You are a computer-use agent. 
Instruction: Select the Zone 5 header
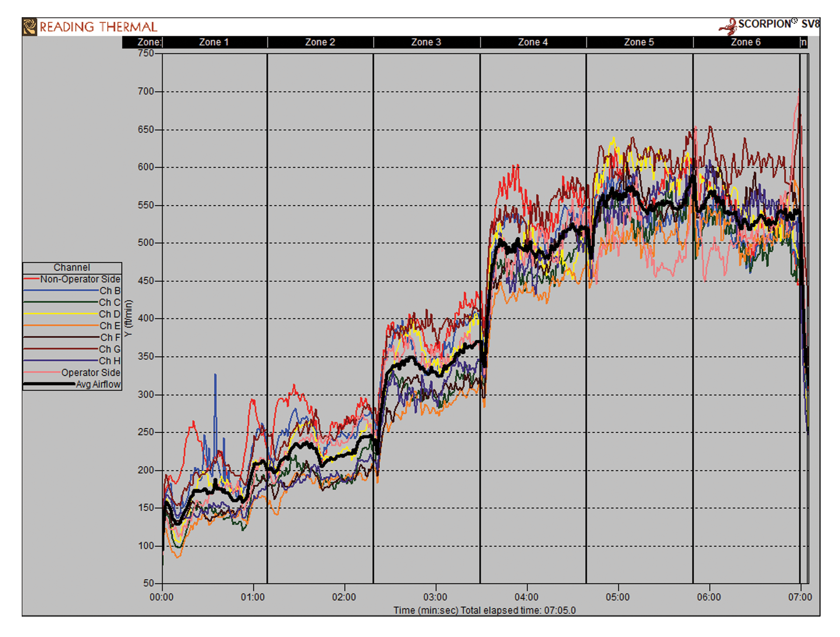click(639, 42)
